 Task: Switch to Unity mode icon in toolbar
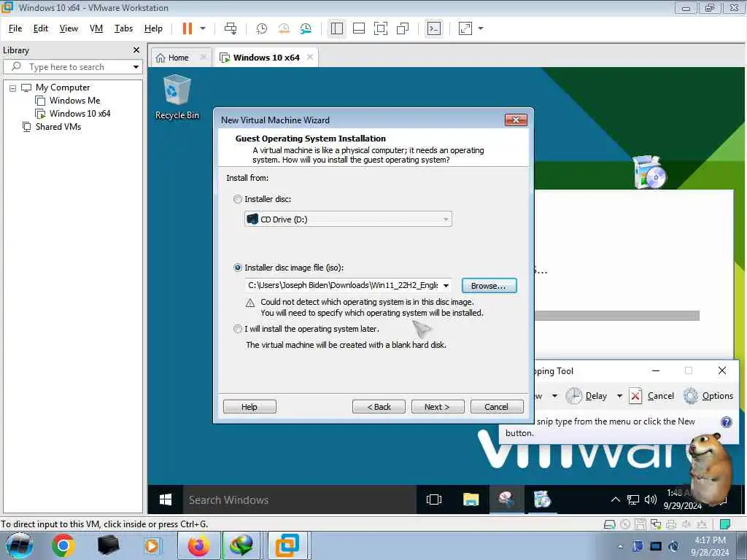(x=403, y=28)
